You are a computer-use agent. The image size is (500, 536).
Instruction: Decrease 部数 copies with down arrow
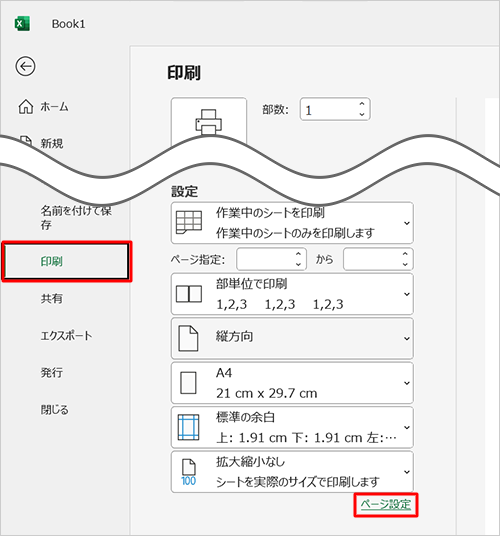(x=362, y=115)
